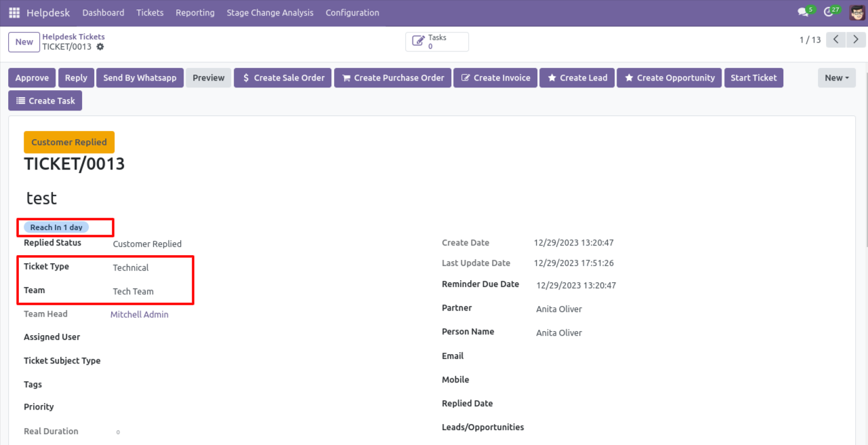Screen dimensions: 868x445
Task: Open the Mitchell Admin team head link
Action: (x=140, y=315)
